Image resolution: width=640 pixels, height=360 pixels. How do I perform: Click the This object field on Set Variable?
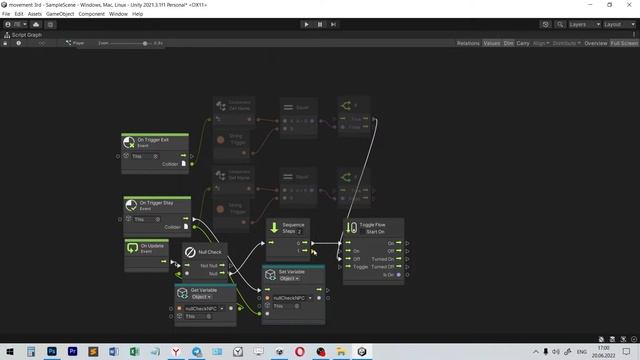tap(285, 306)
